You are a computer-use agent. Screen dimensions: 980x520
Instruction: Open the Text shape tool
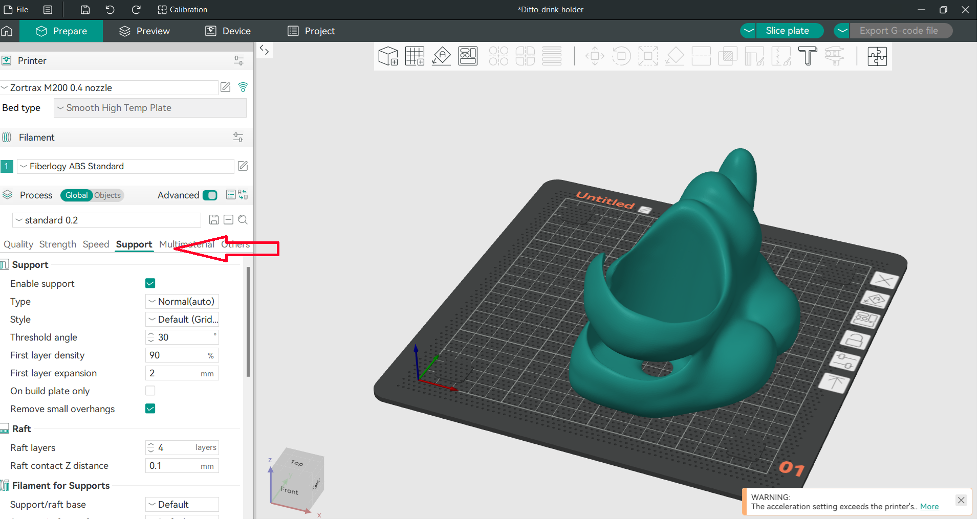tap(808, 56)
